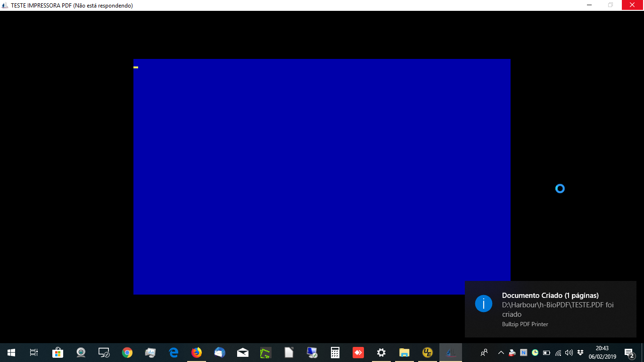Close the TESTE IMPRESSORA PDF window

tap(633, 5)
